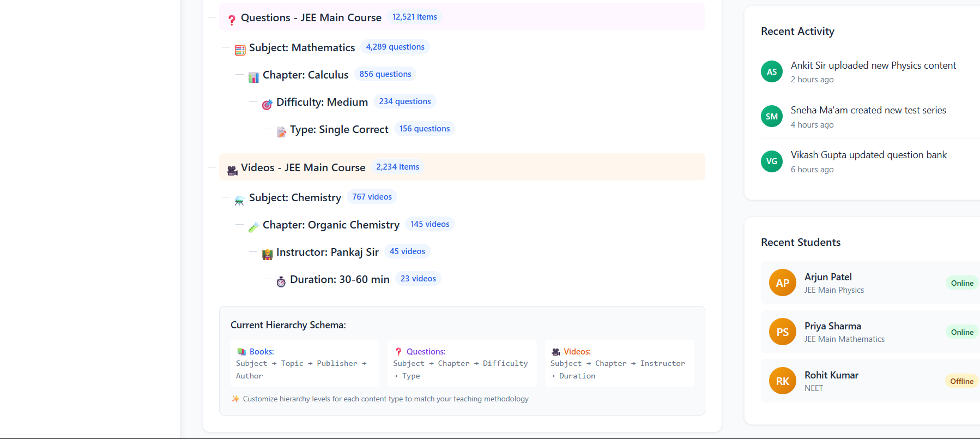The height and width of the screenshot is (439, 980).
Task: Click the stopwatch icon beside Duration: 30-60 min
Action: [x=281, y=282]
